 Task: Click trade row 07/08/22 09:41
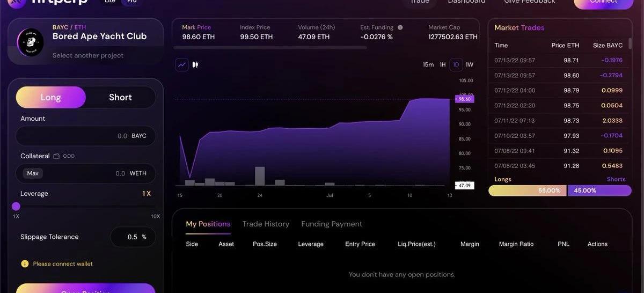click(x=560, y=151)
